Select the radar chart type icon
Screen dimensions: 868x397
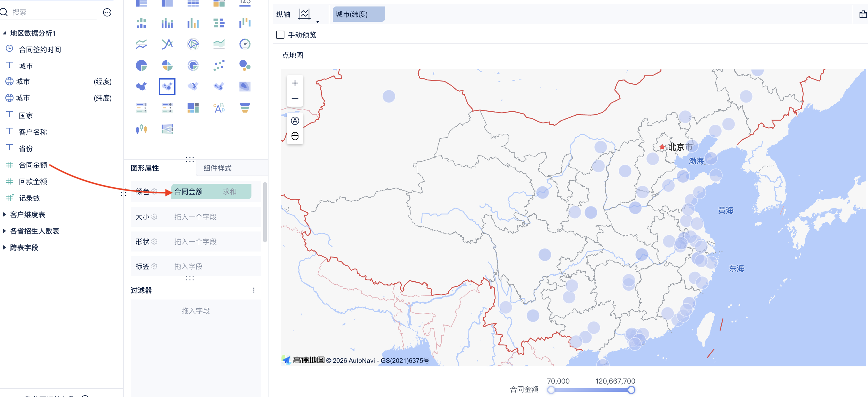tap(193, 44)
